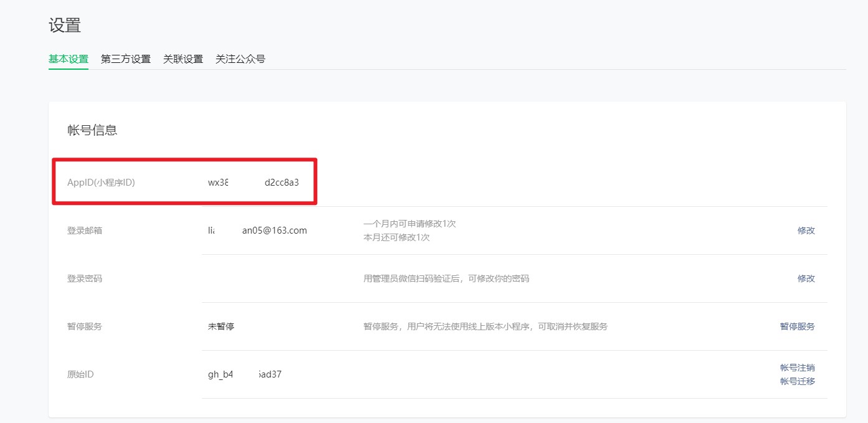868x423 pixels.
Task: Select the AppID(小程序ID) label
Action: click(101, 183)
